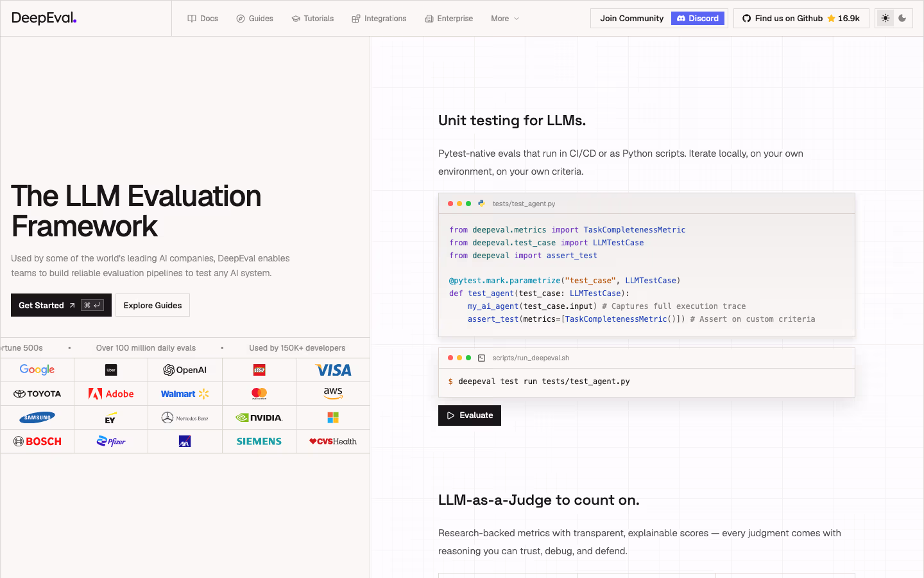The width and height of the screenshot is (924, 578).
Task: Open the Docs navigation item
Action: click(x=203, y=19)
